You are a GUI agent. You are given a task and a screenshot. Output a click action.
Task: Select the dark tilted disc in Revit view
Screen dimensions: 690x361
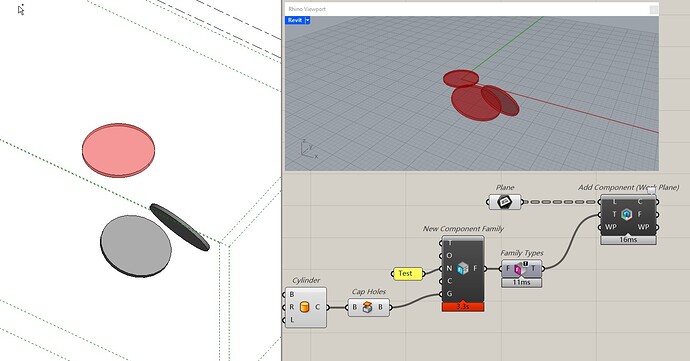(x=180, y=227)
